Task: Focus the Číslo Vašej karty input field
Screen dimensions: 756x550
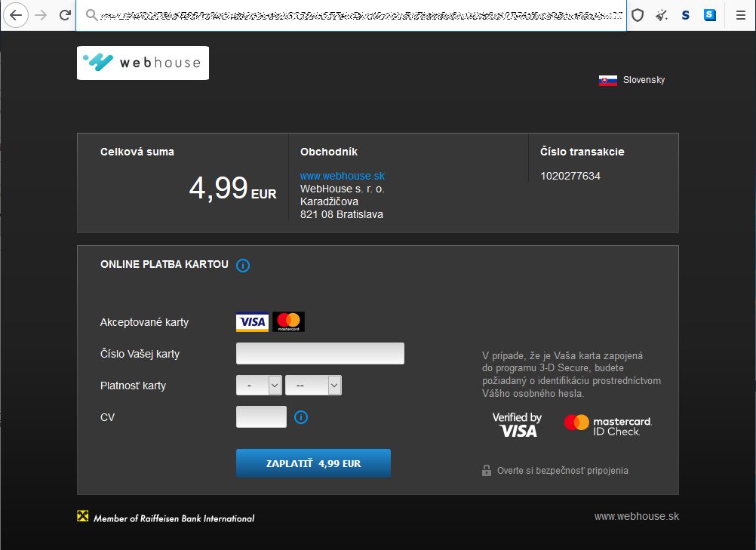Action: click(x=320, y=354)
